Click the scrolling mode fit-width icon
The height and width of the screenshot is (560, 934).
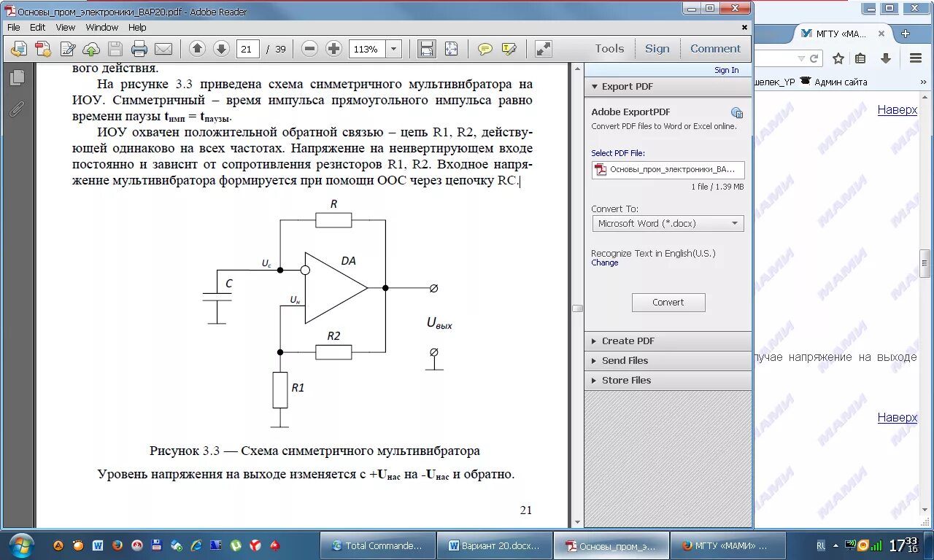427,49
